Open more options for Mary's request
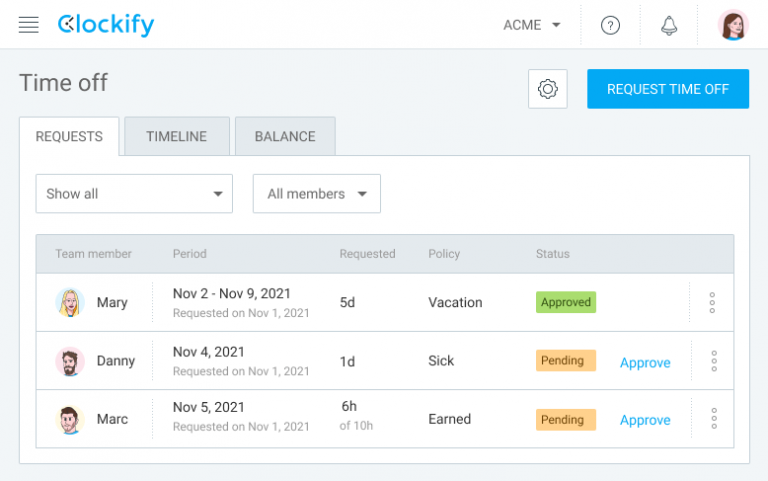Screen dimensions: 768x481 [713, 302]
